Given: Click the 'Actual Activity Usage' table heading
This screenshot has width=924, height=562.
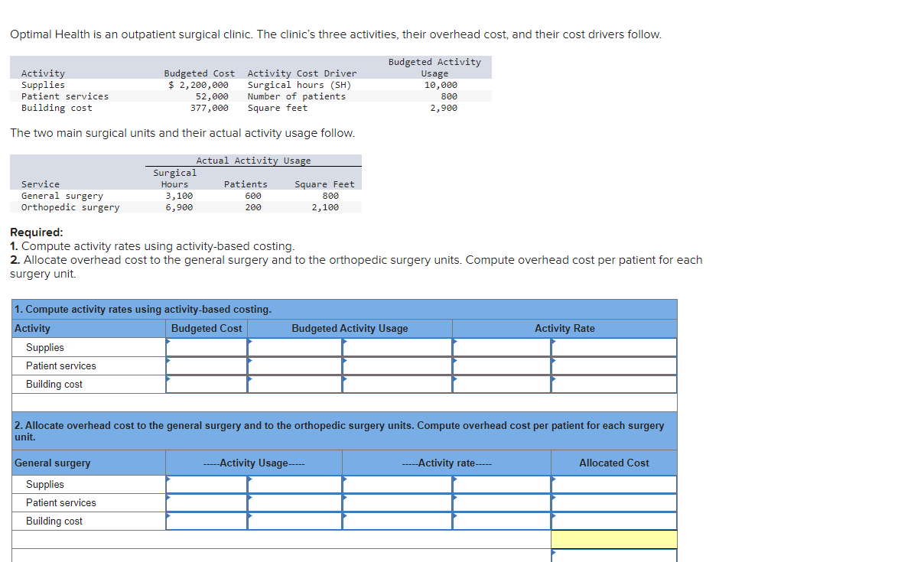Looking at the screenshot, I should (253, 161).
